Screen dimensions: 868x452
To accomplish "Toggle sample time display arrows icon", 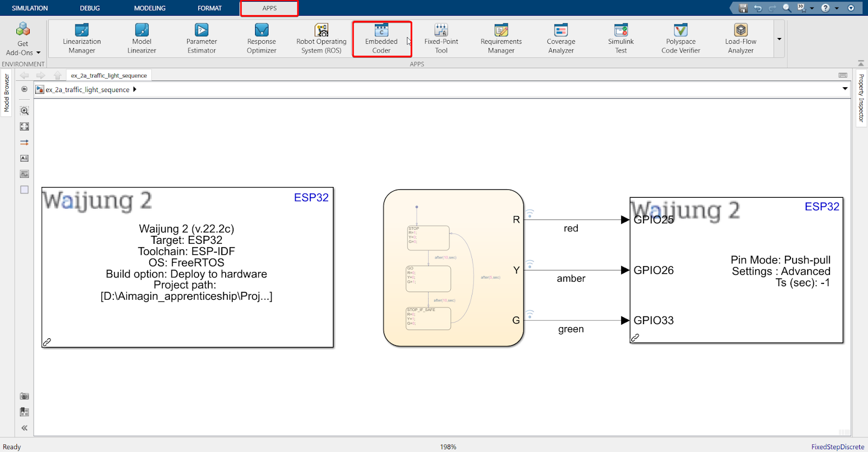I will click(x=24, y=143).
